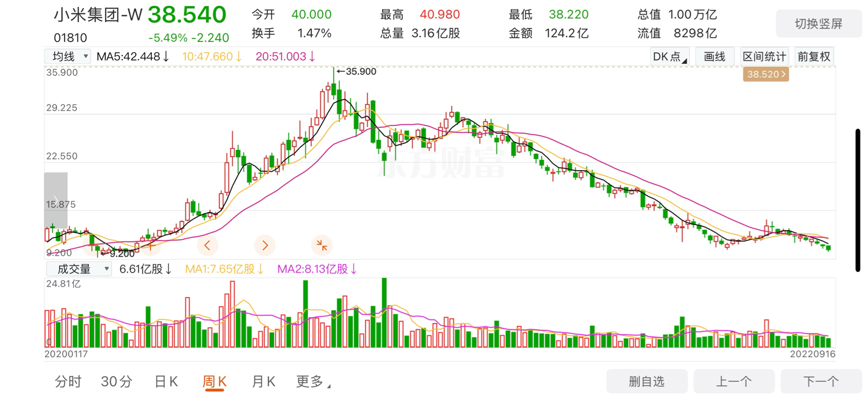This screenshot has width=868, height=401.
Task: Tap the 最高 40.980 high price
Action: tap(420, 15)
